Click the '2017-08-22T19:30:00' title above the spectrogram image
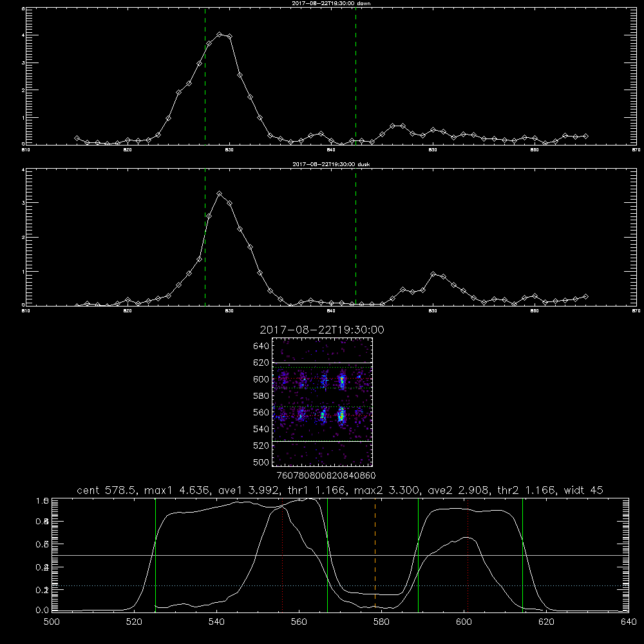The image size is (644, 644). [x=322, y=330]
